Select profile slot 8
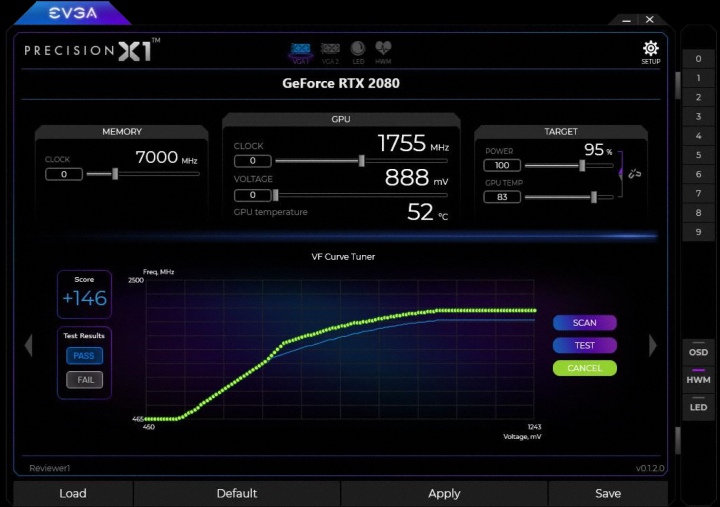The image size is (720, 507). (x=698, y=213)
